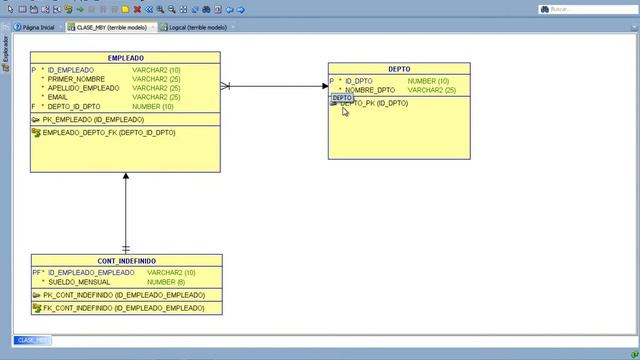The image size is (640, 360).
Task: Add a yellow New Note
Action: pos(126,9)
